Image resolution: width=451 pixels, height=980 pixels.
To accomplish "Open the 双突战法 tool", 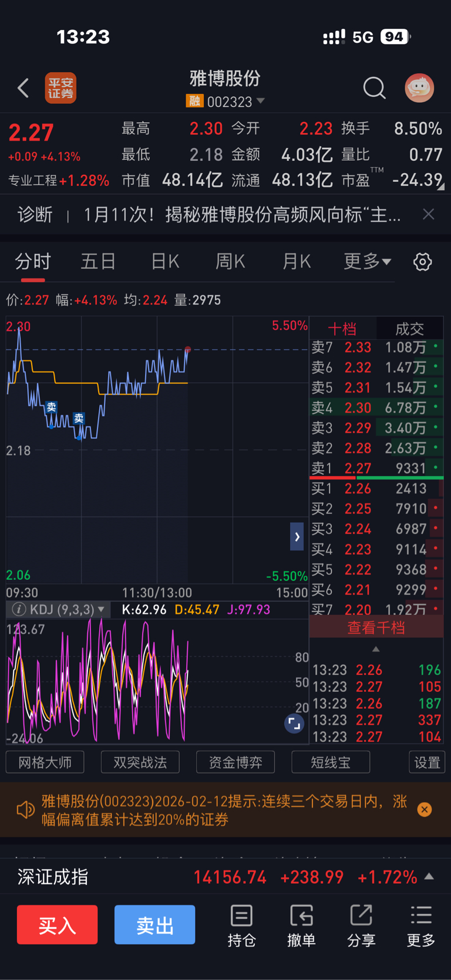I will (140, 762).
